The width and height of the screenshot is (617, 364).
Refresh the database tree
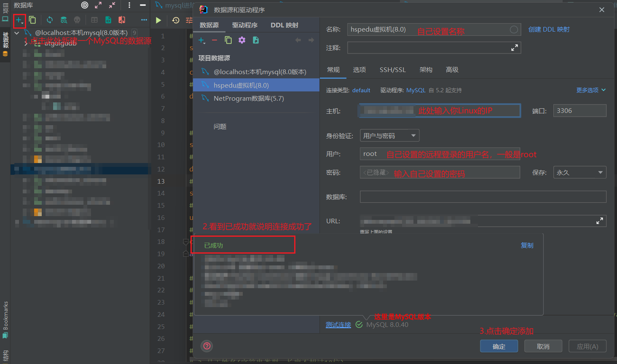pos(50,20)
